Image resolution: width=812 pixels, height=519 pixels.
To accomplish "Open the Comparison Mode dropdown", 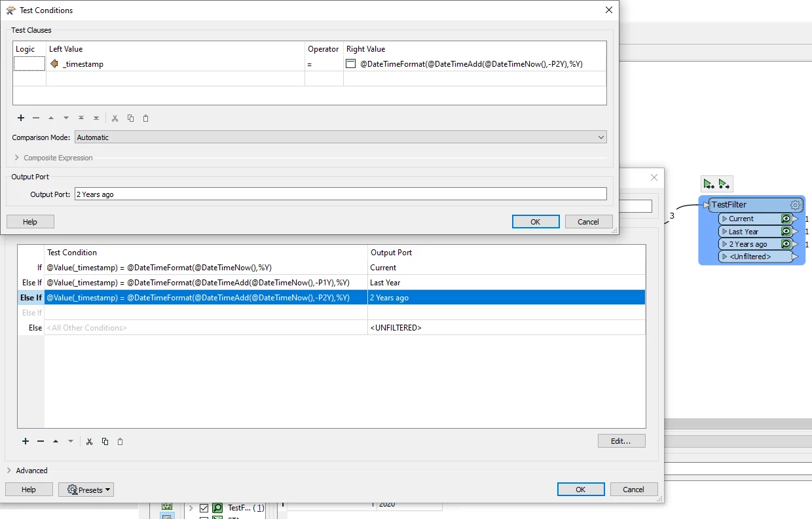I will pos(600,137).
